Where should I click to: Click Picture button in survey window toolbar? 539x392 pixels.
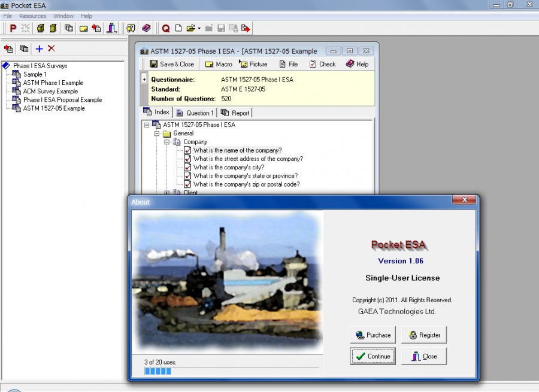coord(253,64)
